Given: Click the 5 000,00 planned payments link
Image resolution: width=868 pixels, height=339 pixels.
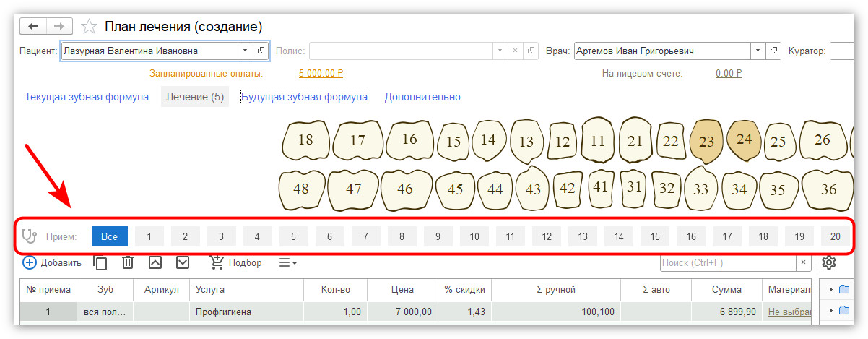Looking at the screenshot, I should [x=321, y=73].
